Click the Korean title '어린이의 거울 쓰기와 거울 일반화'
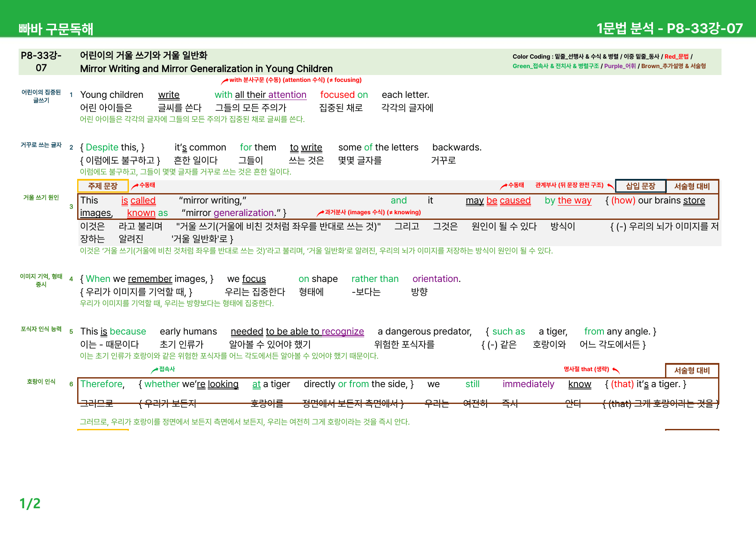This screenshot has width=756, height=535. pyautogui.click(x=144, y=55)
